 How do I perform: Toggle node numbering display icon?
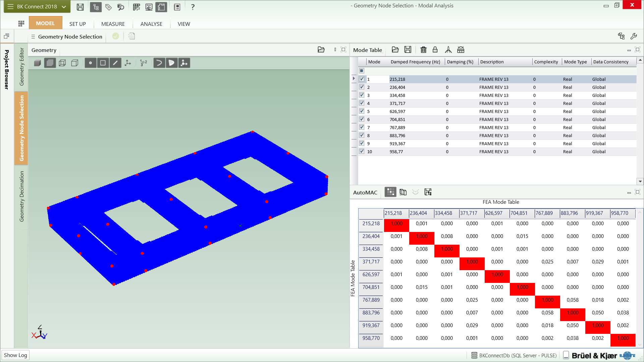tap(144, 63)
